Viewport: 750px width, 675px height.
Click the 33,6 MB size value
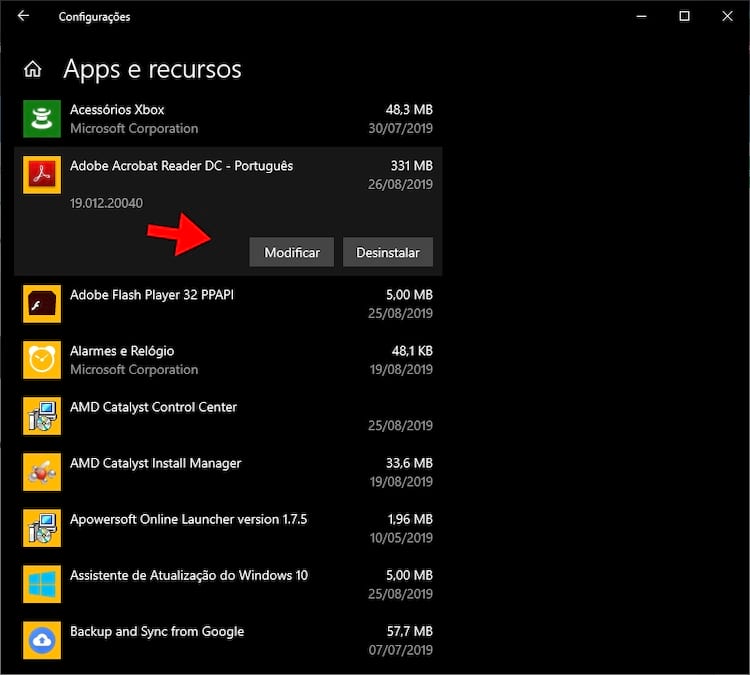[409, 463]
